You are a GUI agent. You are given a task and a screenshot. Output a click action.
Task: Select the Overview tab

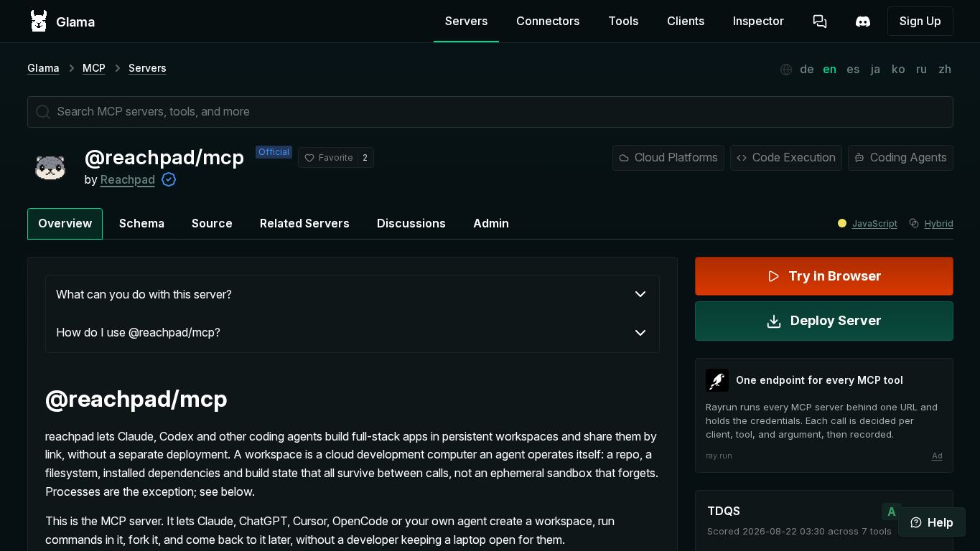coord(65,224)
